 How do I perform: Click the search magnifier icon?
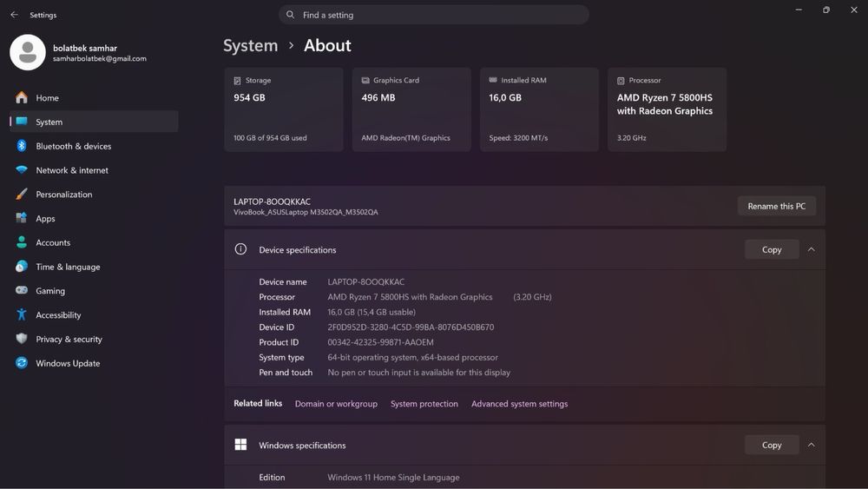(291, 15)
